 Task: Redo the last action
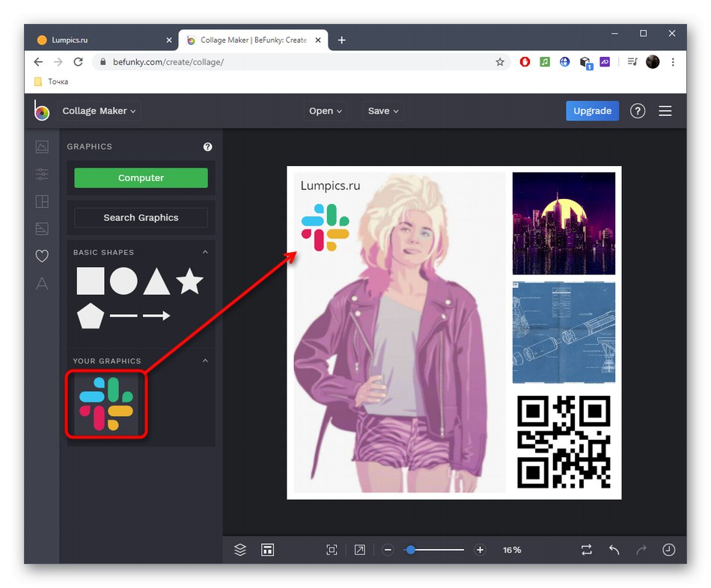click(x=641, y=549)
